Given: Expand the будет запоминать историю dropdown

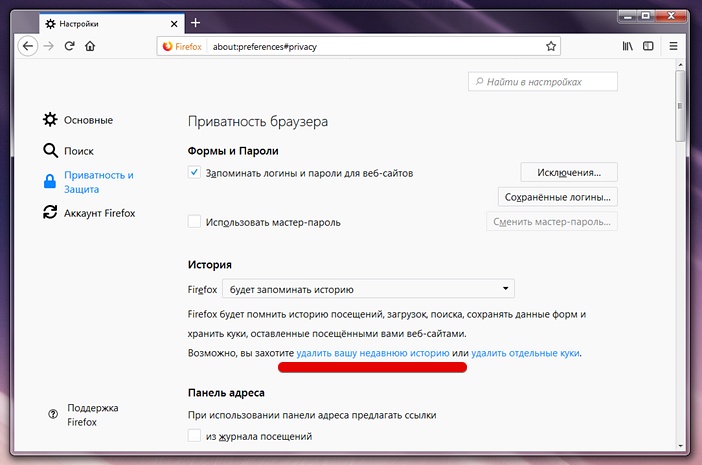Looking at the screenshot, I should click(368, 289).
